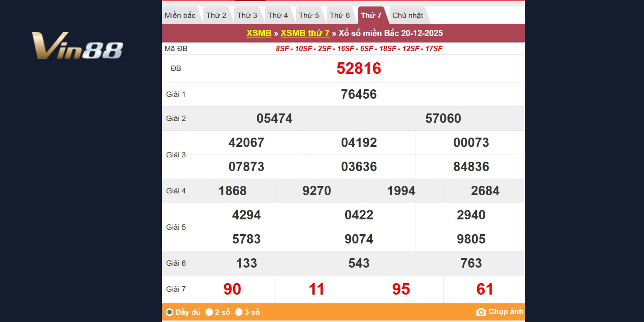Click the special prize number 52816

359,69
